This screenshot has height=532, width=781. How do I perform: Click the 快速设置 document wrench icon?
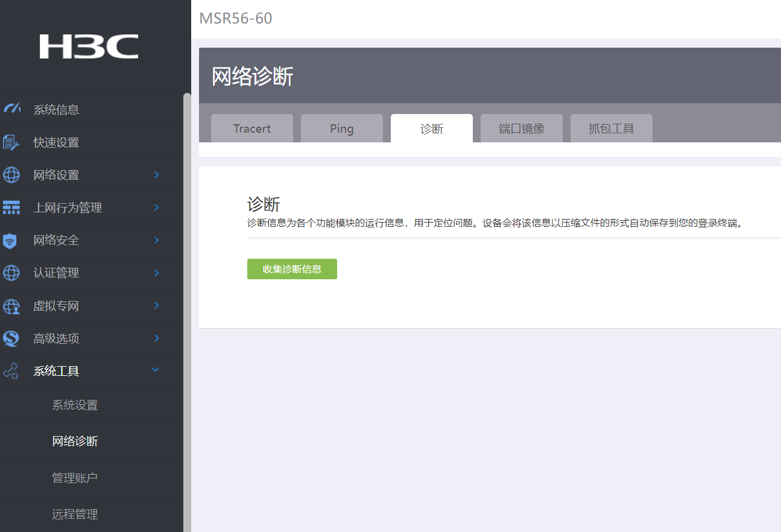point(11,142)
